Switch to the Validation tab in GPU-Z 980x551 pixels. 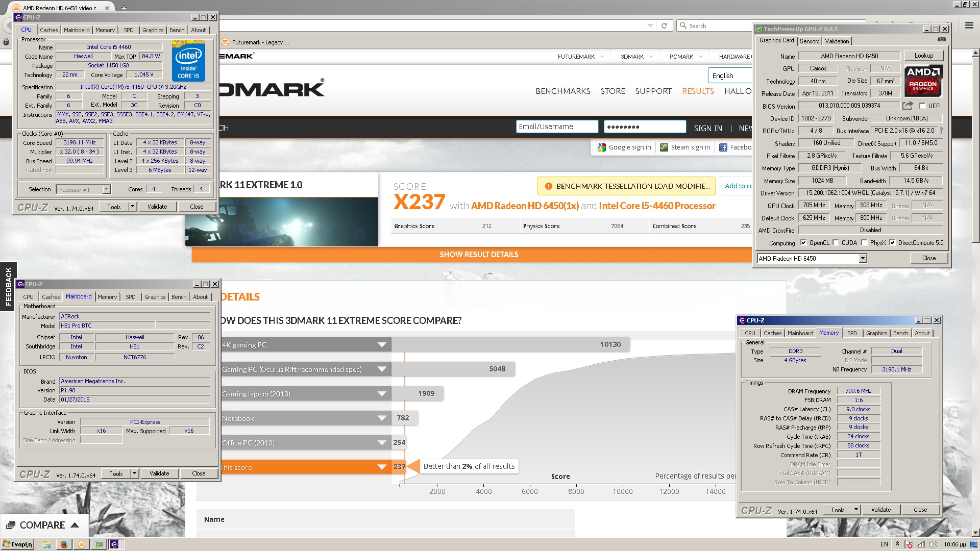click(837, 41)
